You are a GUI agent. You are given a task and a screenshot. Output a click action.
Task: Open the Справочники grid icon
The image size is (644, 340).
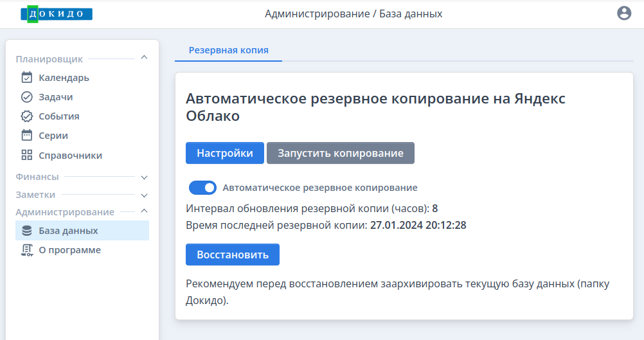coord(27,156)
